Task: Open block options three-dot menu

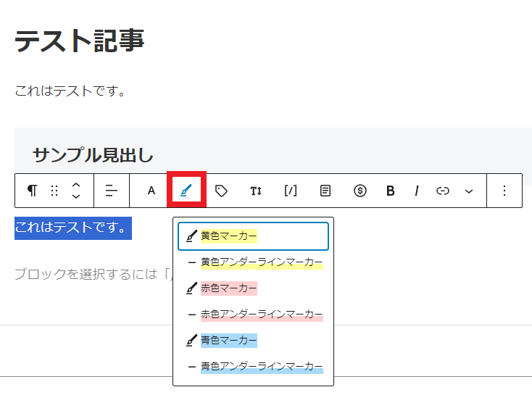Action: (x=505, y=191)
